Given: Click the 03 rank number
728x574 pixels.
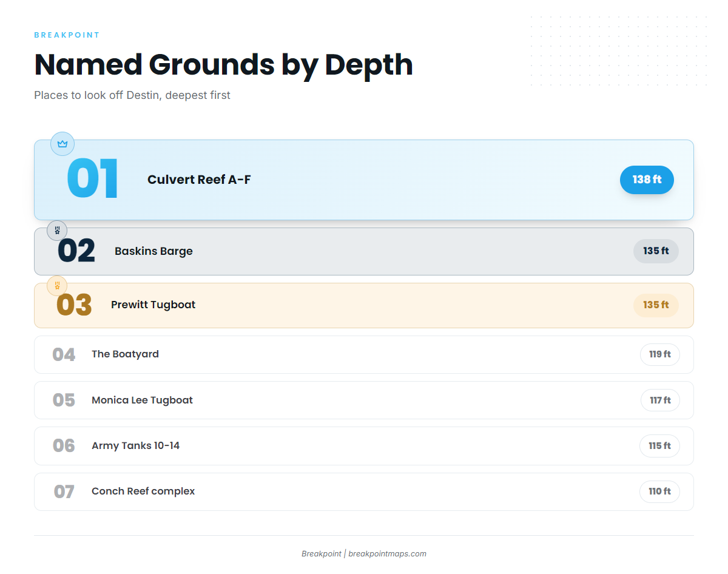Looking at the screenshot, I should tap(74, 305).
